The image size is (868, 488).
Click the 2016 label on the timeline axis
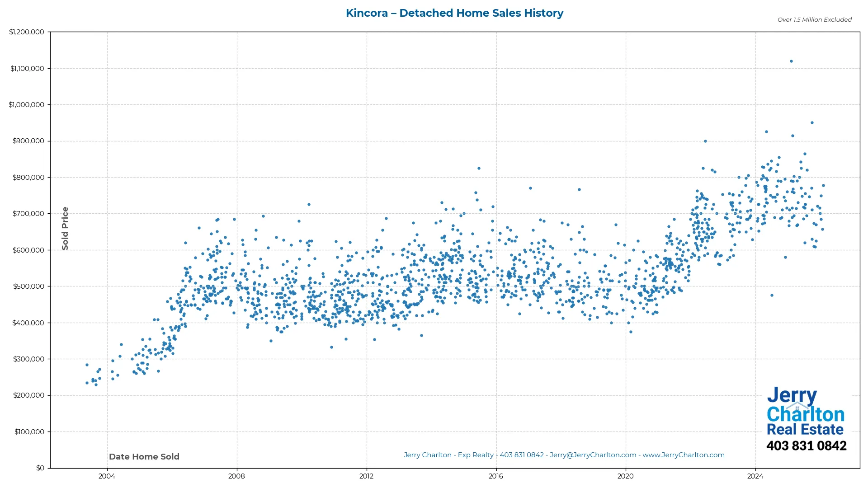click(496, 476)
